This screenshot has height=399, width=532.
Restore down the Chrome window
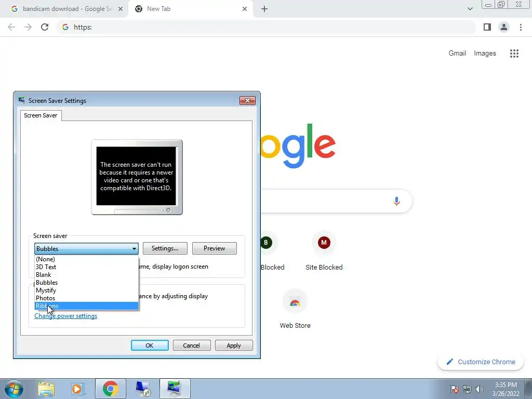point(501,4)
